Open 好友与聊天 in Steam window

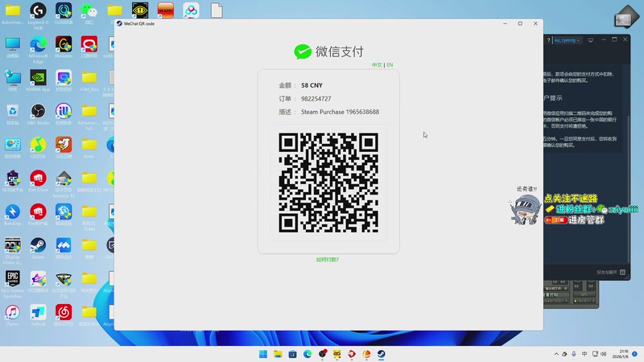click(611, 272)
